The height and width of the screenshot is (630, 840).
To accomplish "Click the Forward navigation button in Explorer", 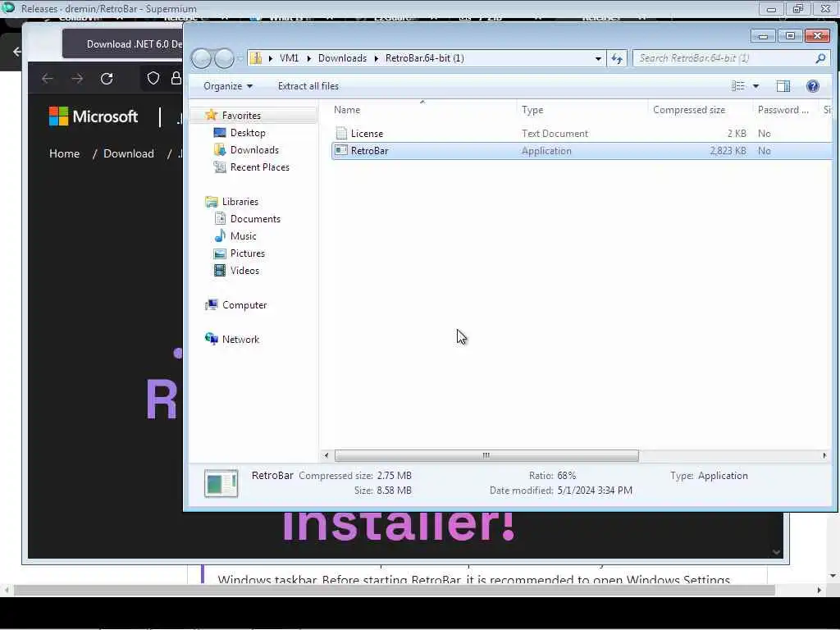I will pos(224,58).
